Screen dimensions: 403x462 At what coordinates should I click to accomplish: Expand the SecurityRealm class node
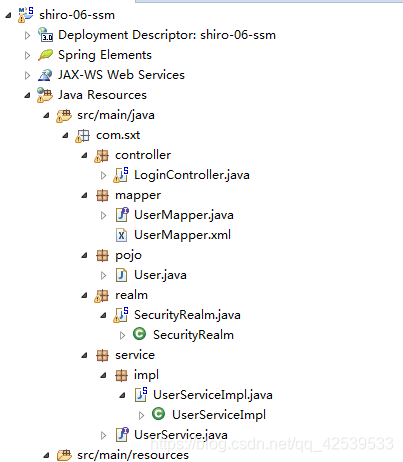pos(122,335)
